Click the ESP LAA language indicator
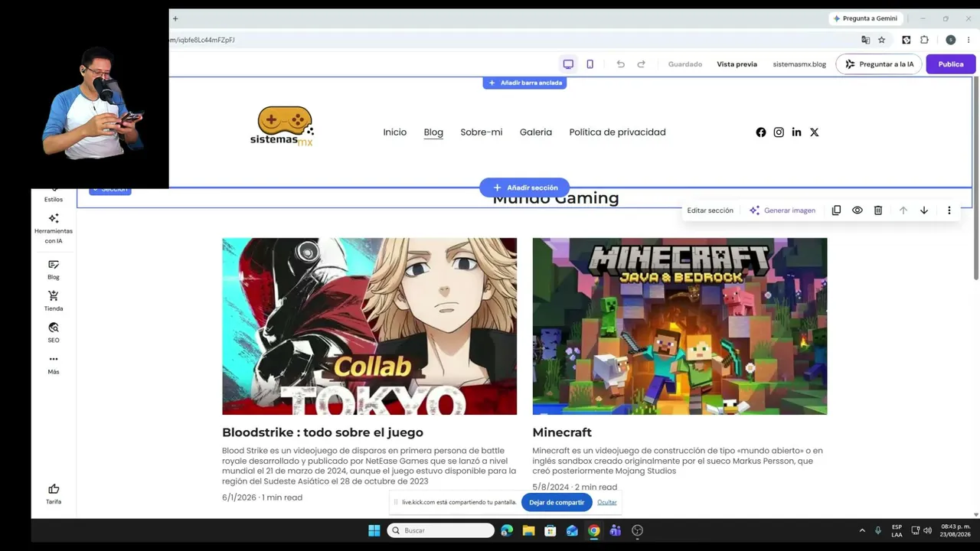 coord(897,530)
